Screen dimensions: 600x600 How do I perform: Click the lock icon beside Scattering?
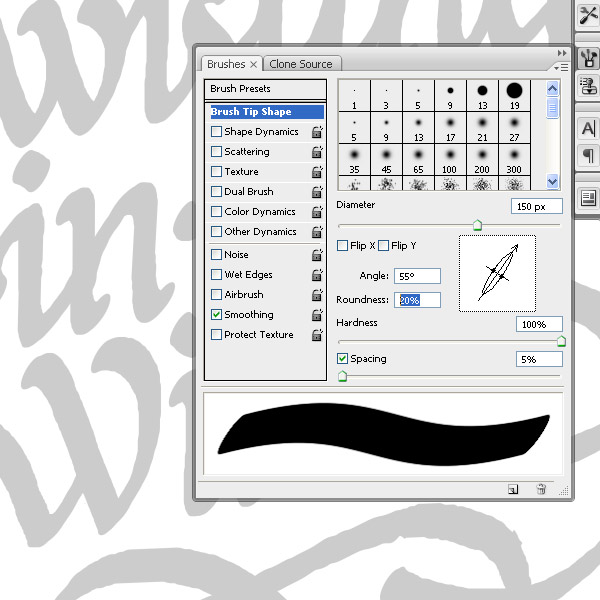click(317, 152)
